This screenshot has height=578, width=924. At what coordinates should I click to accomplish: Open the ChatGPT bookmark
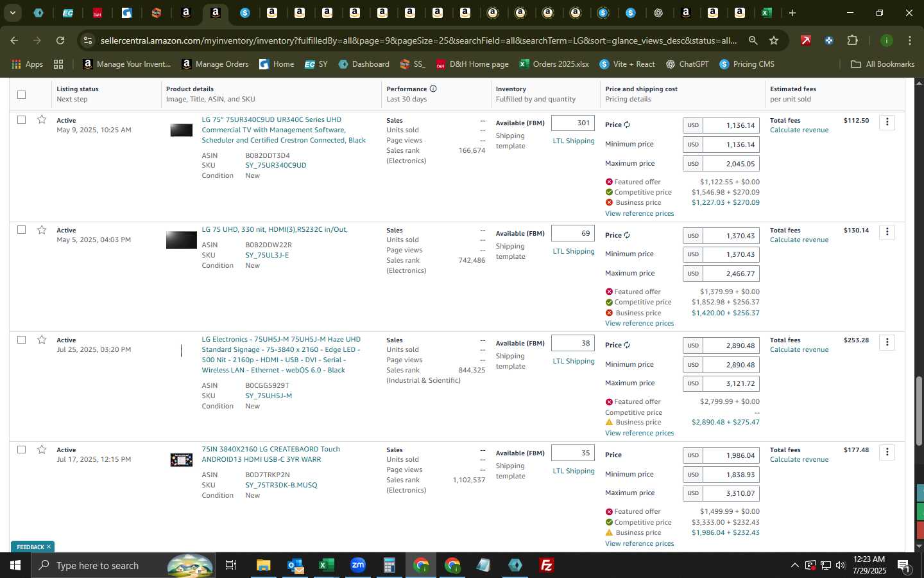[687, 64]
